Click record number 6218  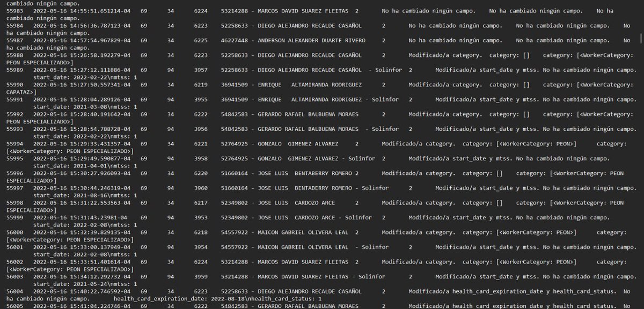coord(201,232)
